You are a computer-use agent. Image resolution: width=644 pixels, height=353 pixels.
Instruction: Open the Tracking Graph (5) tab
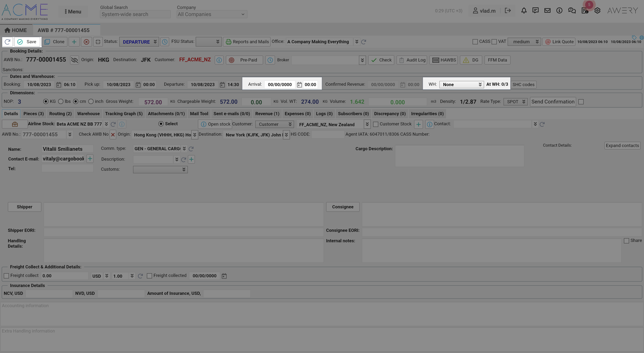click(124, 114)
